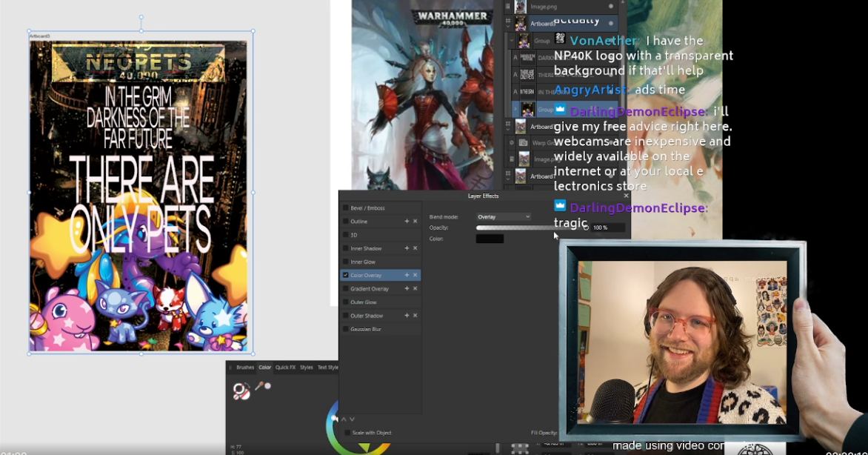Uncheck the Color Overlay effect checkbox
868x455 pixels.
(x=346, y=275)
